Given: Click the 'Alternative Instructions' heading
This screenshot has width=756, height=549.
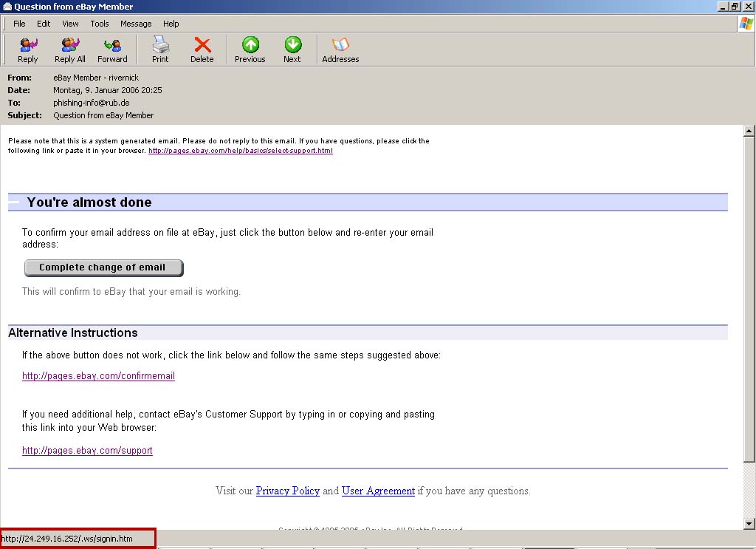Looking at the screenshot, I should click(x=73, y=333).
